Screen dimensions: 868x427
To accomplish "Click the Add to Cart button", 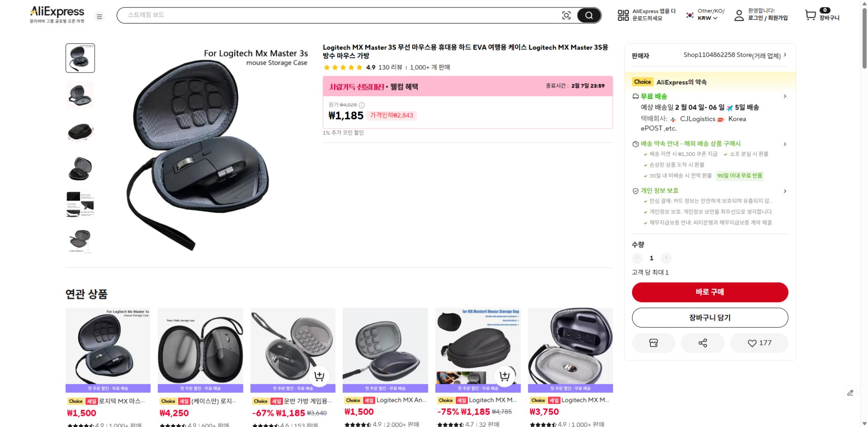I will click(710, 317).
